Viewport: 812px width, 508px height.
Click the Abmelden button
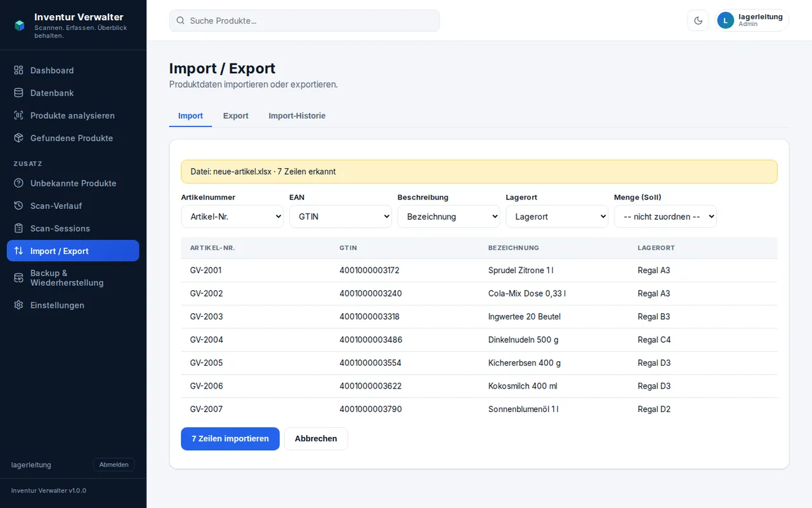114,465
